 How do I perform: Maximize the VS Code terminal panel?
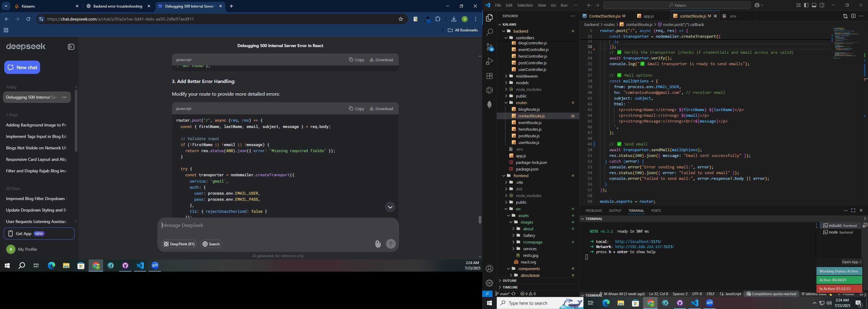pos(853,211)
